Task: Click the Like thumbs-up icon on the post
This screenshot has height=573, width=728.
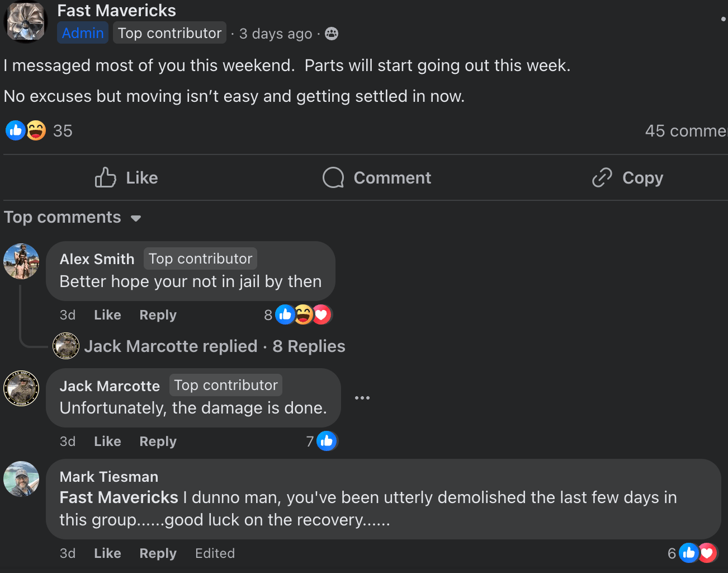Action: (106, 177)
